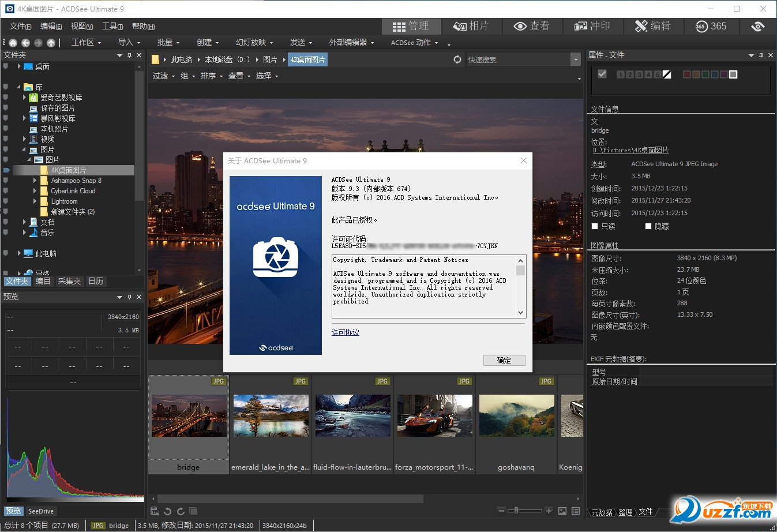Screen dimensions: 777x532
Task: Go up one folder level
Action: pos(51,43)
